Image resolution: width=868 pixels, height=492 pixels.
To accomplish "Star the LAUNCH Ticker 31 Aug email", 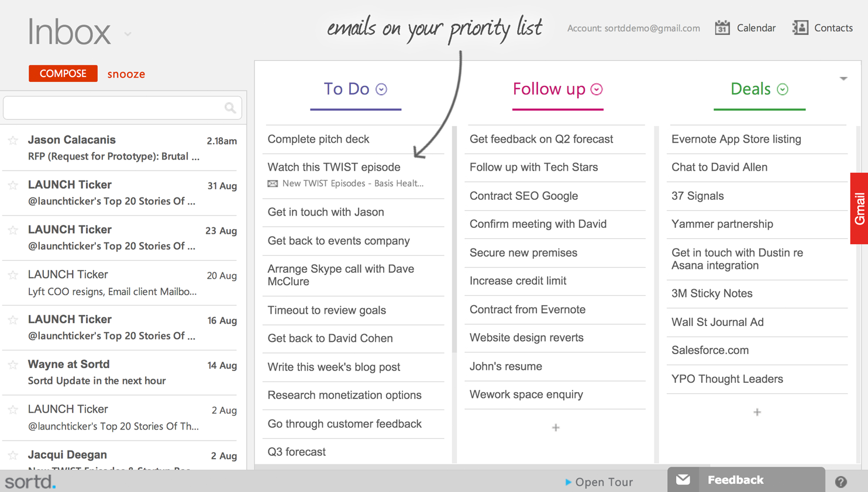I will click(13, 185).
